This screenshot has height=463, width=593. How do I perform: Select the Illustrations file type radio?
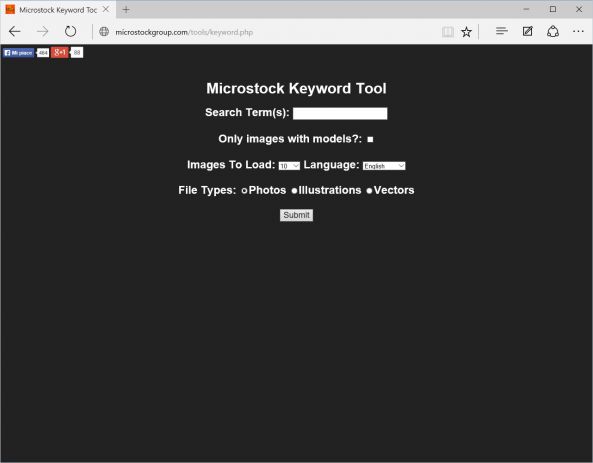coord(294,191)
